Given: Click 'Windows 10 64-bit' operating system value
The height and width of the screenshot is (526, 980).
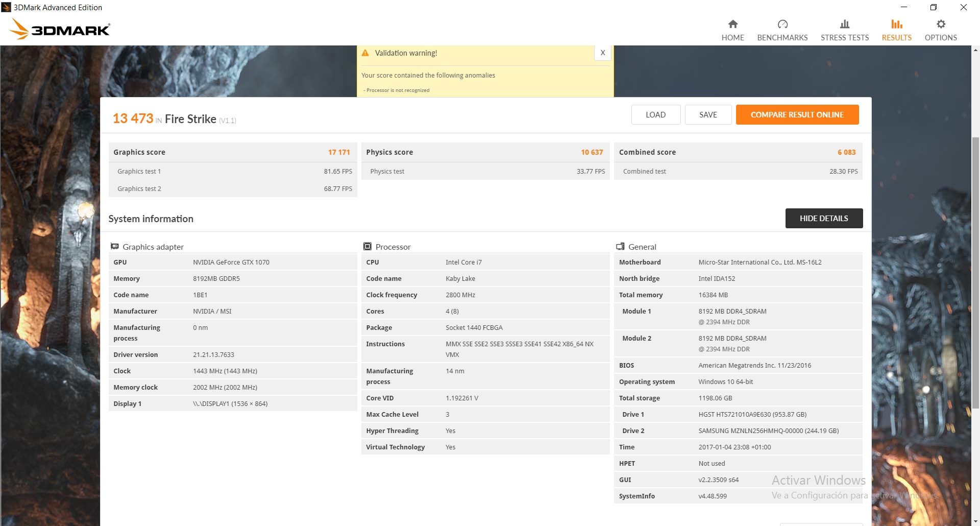Looking at the screenshot, I should [x=726, y=382].
